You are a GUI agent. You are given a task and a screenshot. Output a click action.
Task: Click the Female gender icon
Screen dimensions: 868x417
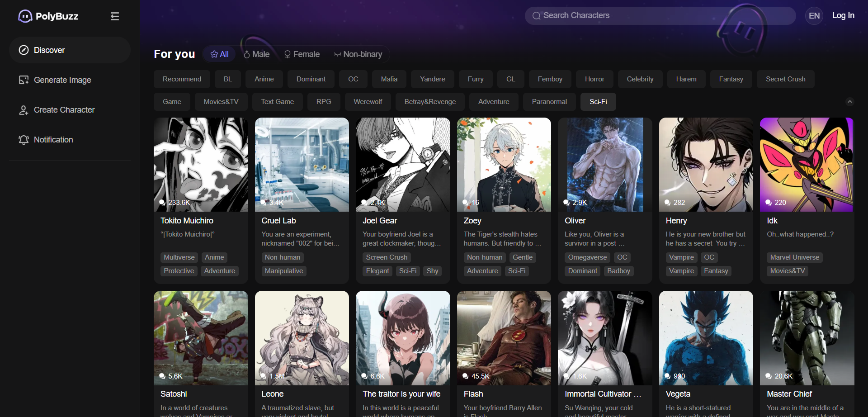tap(287, 54)
